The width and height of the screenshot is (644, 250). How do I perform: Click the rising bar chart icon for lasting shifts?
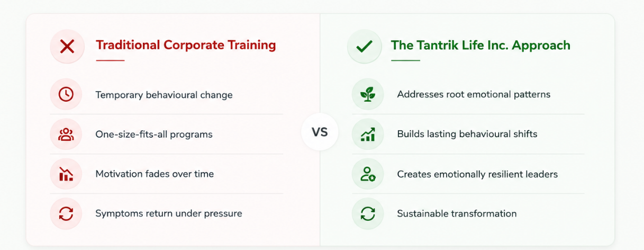(x=368, y=134)
